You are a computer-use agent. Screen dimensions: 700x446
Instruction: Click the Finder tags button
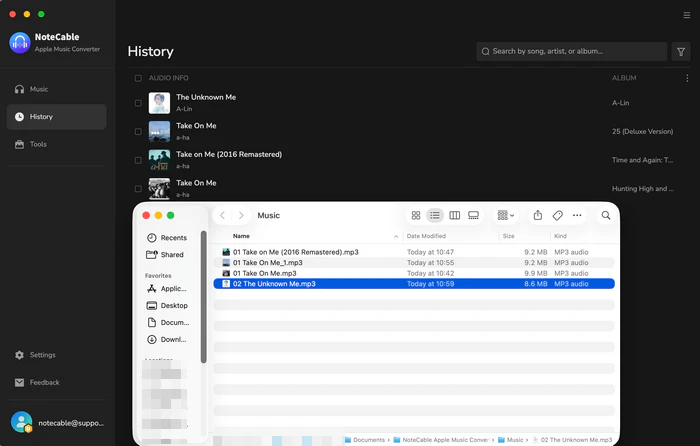tap(558, 216)
